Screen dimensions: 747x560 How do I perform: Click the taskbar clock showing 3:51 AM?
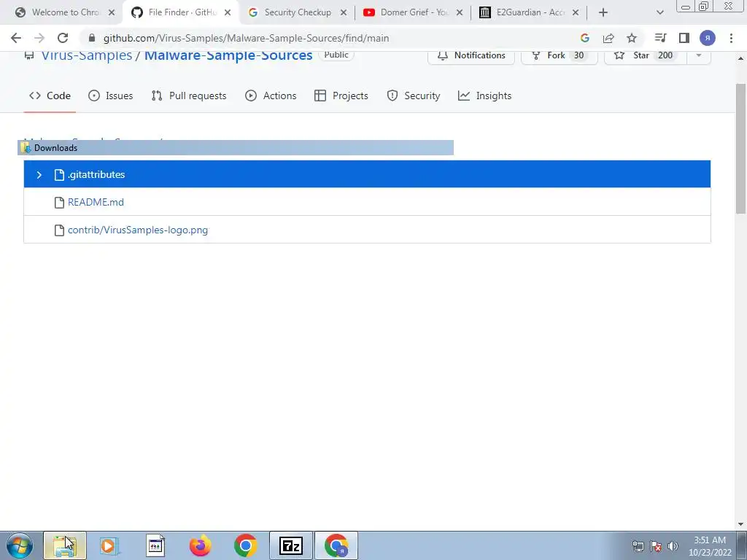click(710, 546)
